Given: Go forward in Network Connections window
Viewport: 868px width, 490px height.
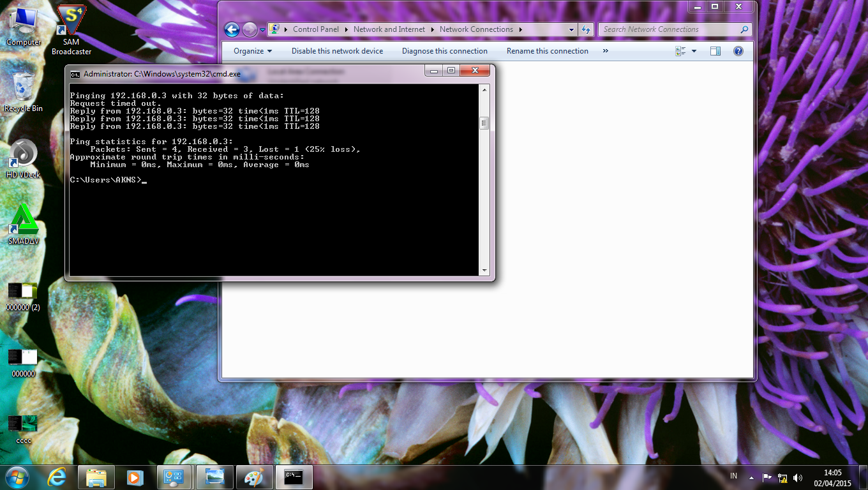Looking at the screenshot, I should (250, 29).
